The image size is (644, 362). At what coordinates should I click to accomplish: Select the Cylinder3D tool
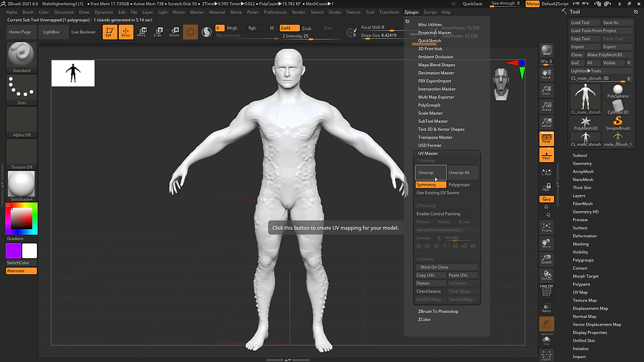(x=618, y=107)
